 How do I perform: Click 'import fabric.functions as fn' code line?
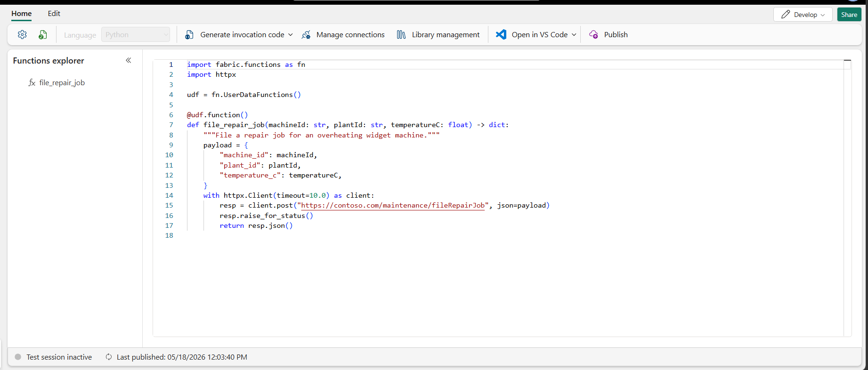pos(246,64)
